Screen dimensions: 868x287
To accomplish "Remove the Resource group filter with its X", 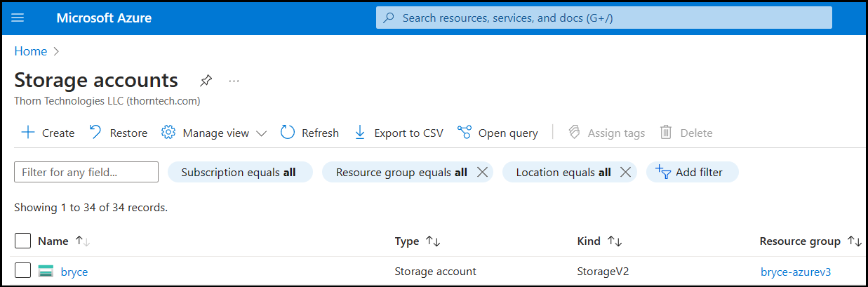I will (x=482, y=172).
